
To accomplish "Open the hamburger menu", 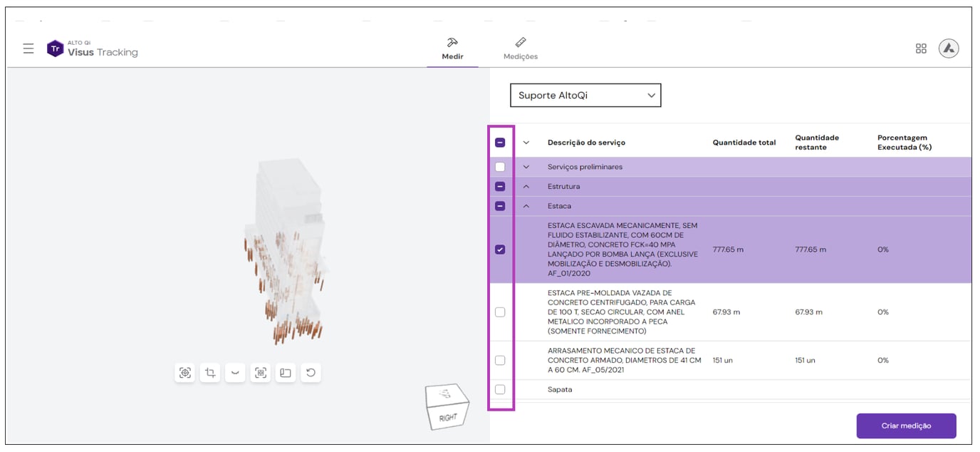I will click(28, 48).
